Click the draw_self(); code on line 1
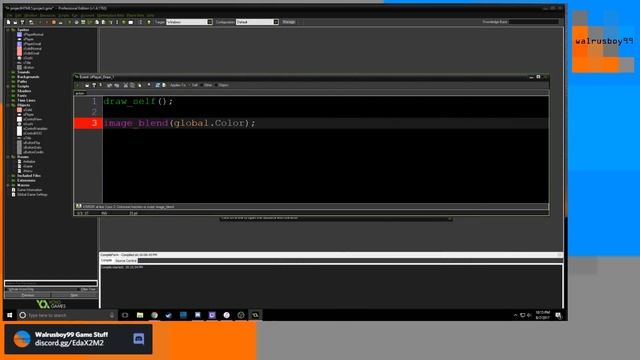640x360 pixels. (138, 101)
